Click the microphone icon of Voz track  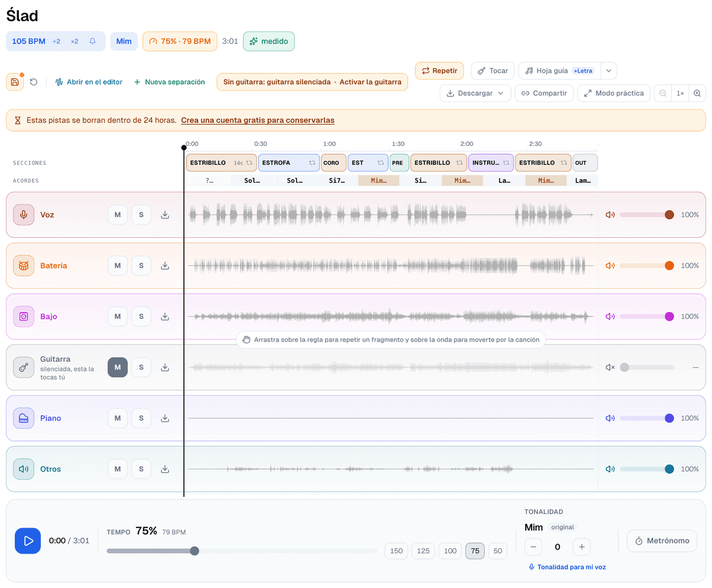click(x=24, y=215)
